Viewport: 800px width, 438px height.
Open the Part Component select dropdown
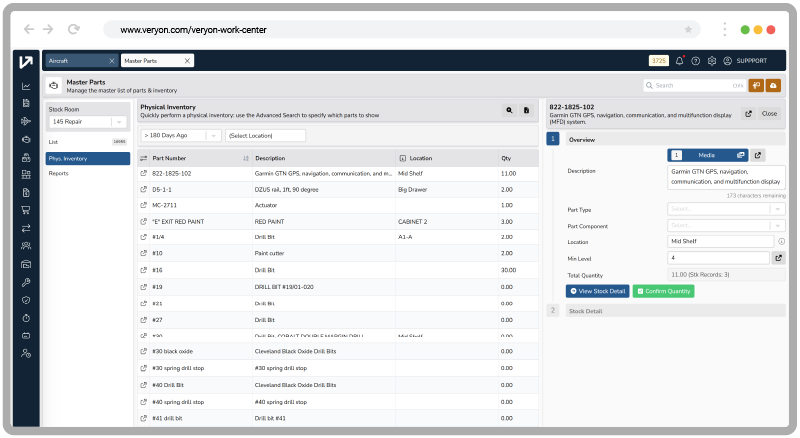pyautogui.click(x=726, y=225)
